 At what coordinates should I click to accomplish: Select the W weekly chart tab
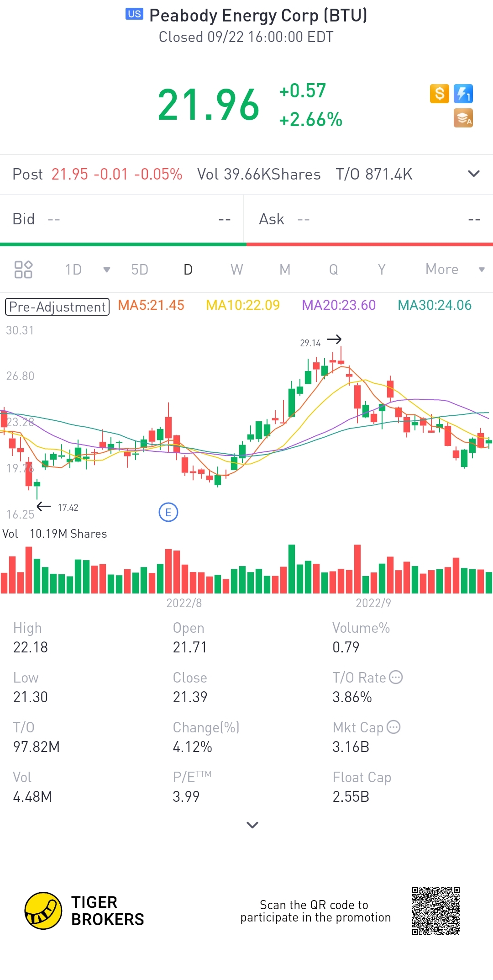tap(236, 270)
